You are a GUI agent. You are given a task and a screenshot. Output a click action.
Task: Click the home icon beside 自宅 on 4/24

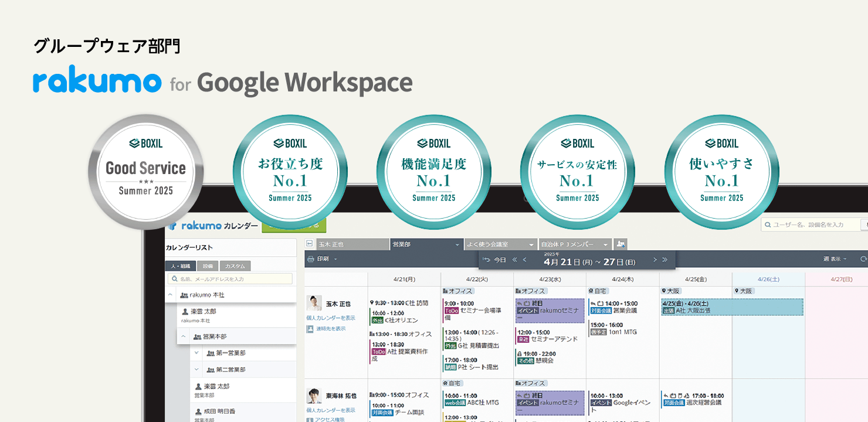(x=591, y=291)
